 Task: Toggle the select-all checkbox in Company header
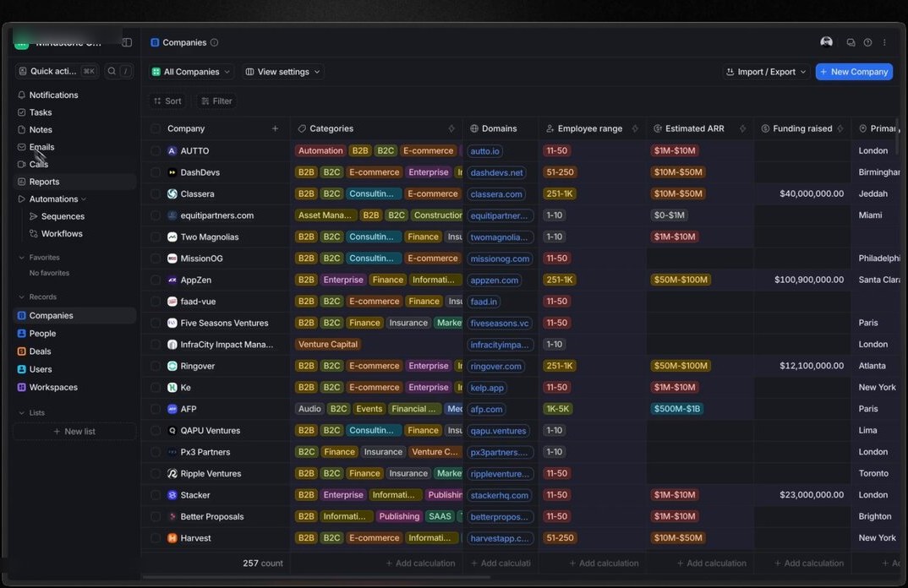[156, 128]
